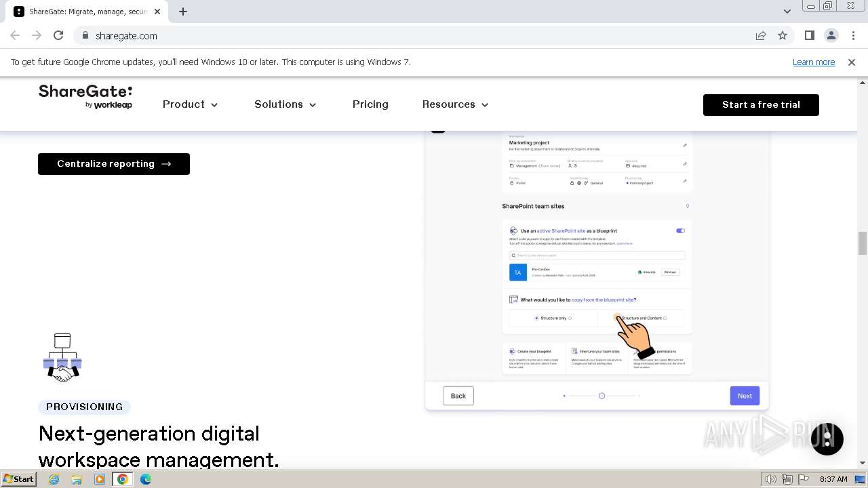The image size is (868, 488).
Task: Open the system volume control
Action: (x=771, y=479)
